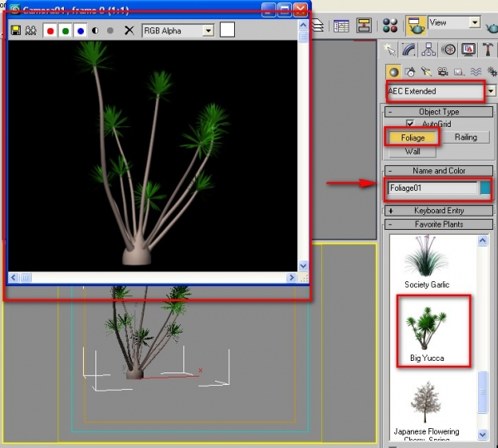Select the Lights category icon
498x448 pixels.
(x=427, y=72)
